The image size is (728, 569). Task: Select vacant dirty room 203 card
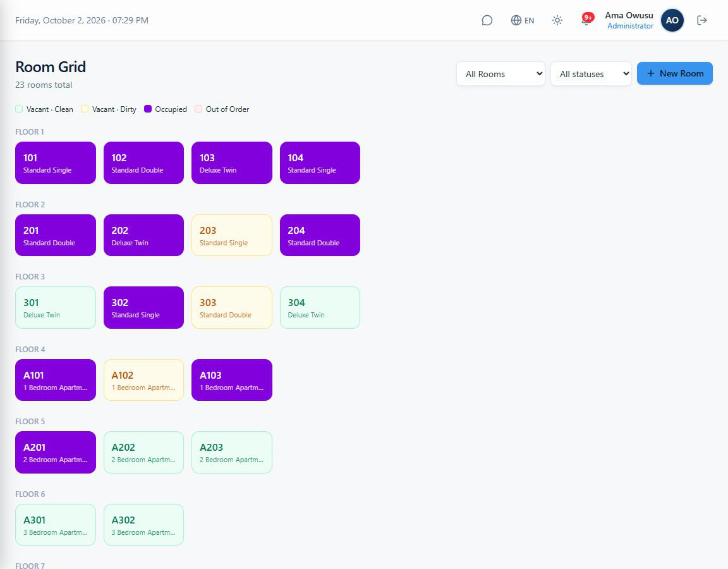pos(232,235)
